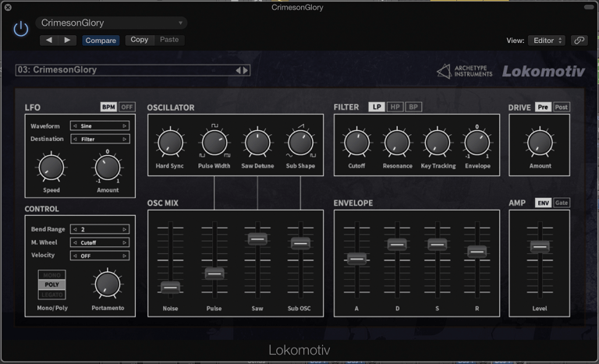
Task: Click the Paste button
Action: coord(169,40)
